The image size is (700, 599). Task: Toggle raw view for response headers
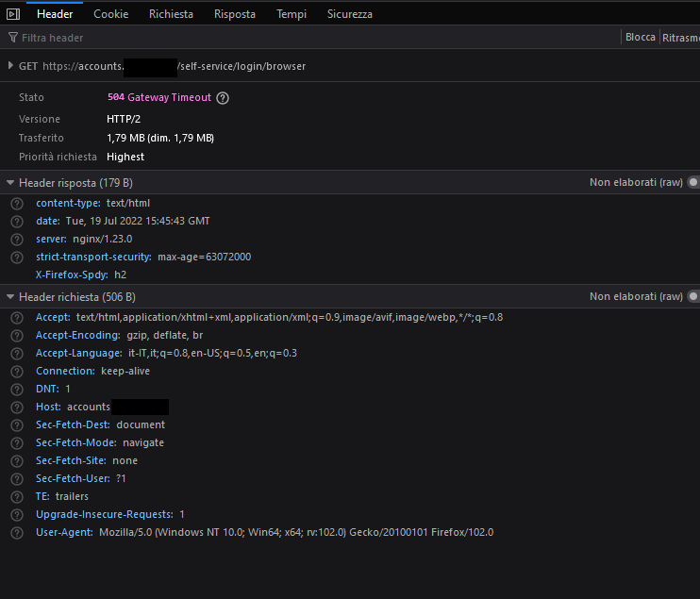[x=693, y=182]
